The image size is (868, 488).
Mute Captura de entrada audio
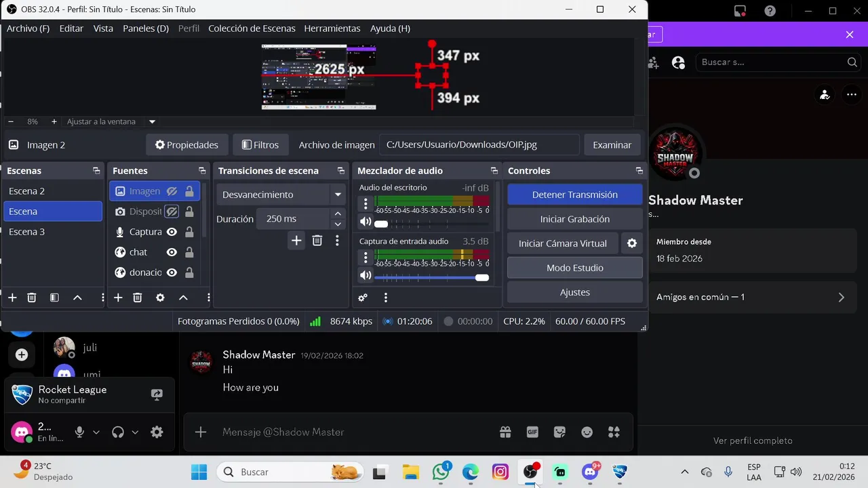[366, 275]
